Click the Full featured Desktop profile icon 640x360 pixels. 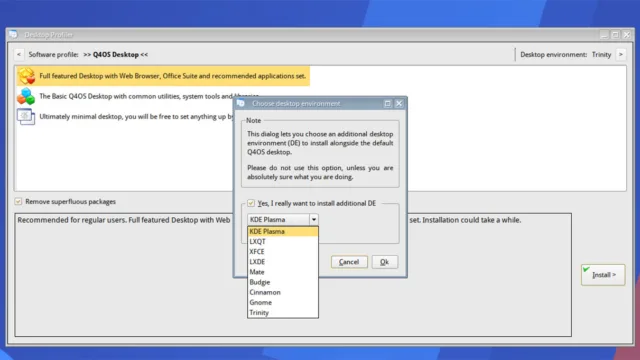click(x=26, y=76)
